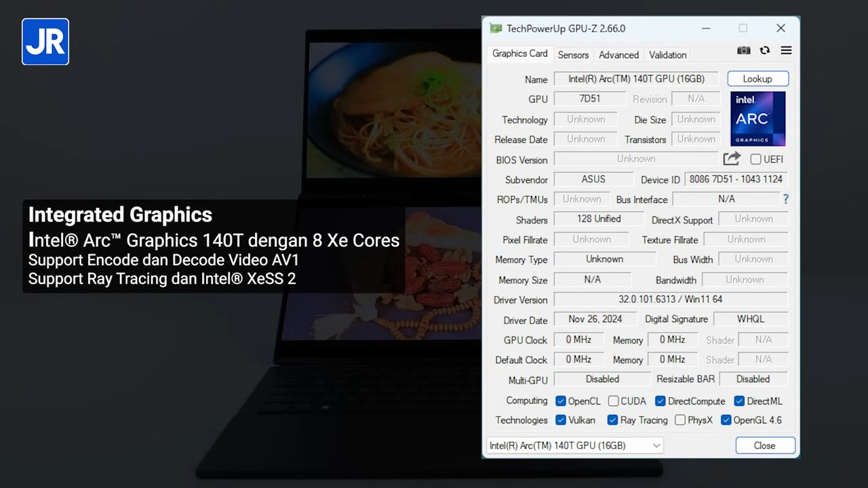Click the Lookup button
The width and height of the screenshot is (868, 488).
pyautogui.click(x=757, y=79)
